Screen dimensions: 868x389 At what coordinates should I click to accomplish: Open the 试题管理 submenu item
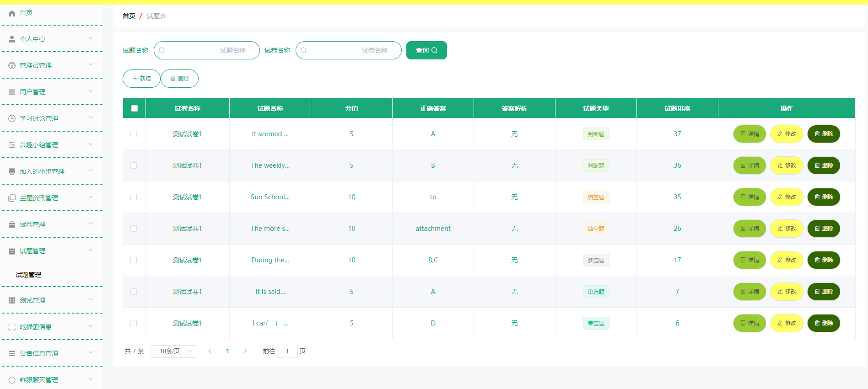(x=28, y=275)
